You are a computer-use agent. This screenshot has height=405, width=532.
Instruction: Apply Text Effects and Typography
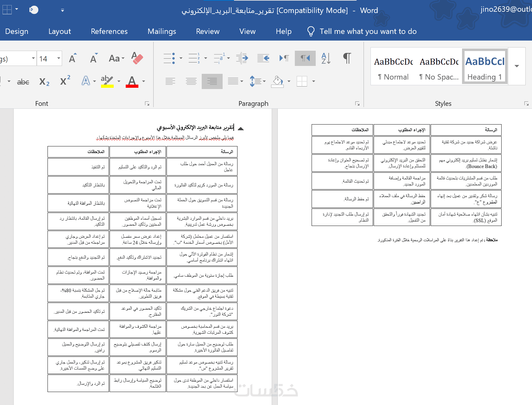point(86,81)
